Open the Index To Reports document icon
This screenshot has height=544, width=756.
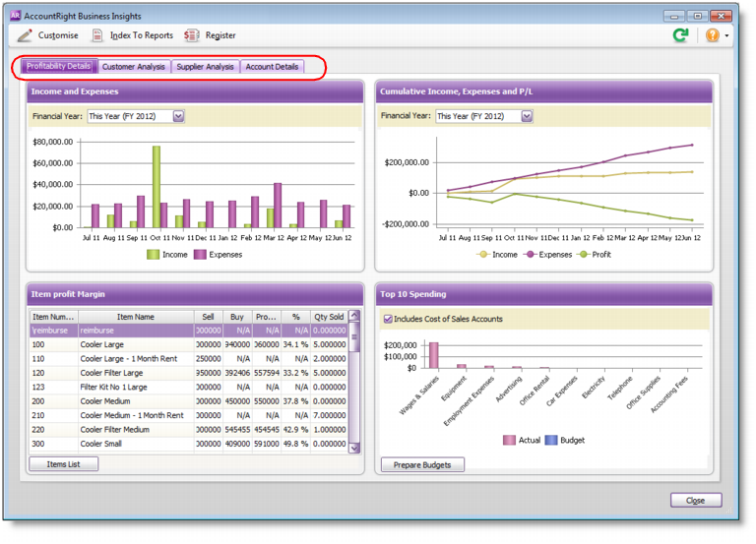tap(97, 35)
